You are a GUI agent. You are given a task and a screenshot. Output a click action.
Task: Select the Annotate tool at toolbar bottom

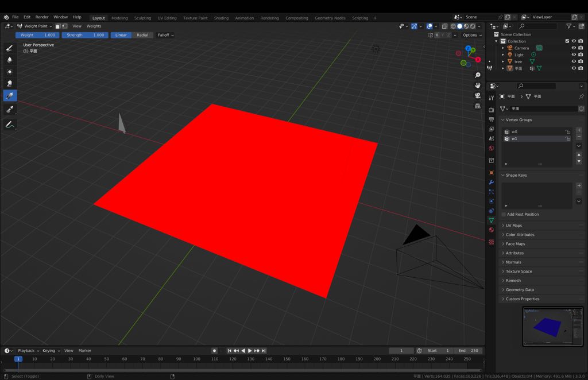coord(10,125)
